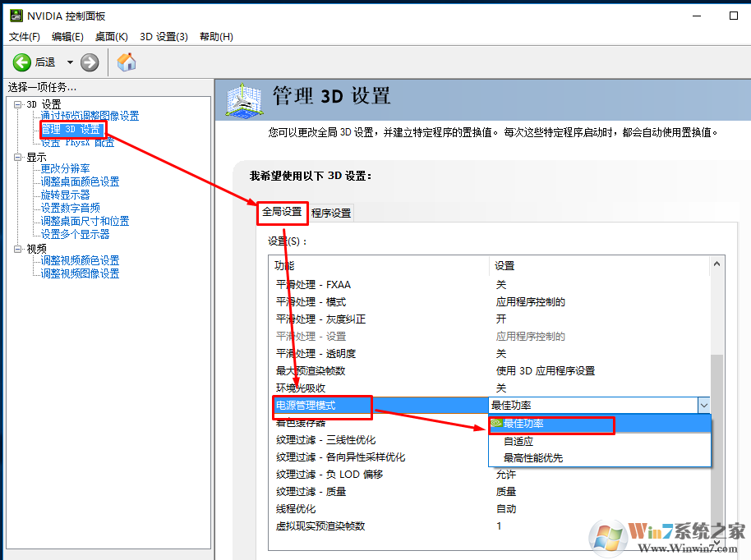Click the settings list scroll-up arrow
The width and height of the screenshot is (751, 560).
[x=717, y=264]
